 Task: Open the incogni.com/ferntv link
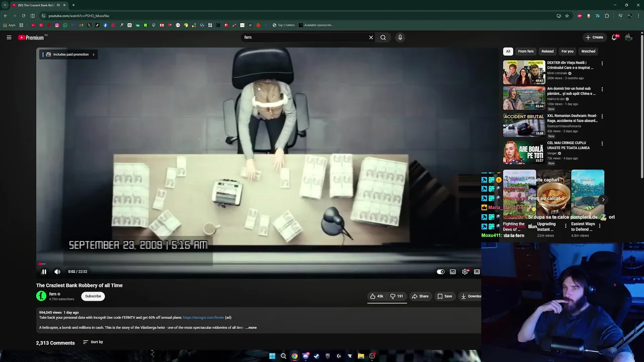pyautogui.click(x=203, y=318)
